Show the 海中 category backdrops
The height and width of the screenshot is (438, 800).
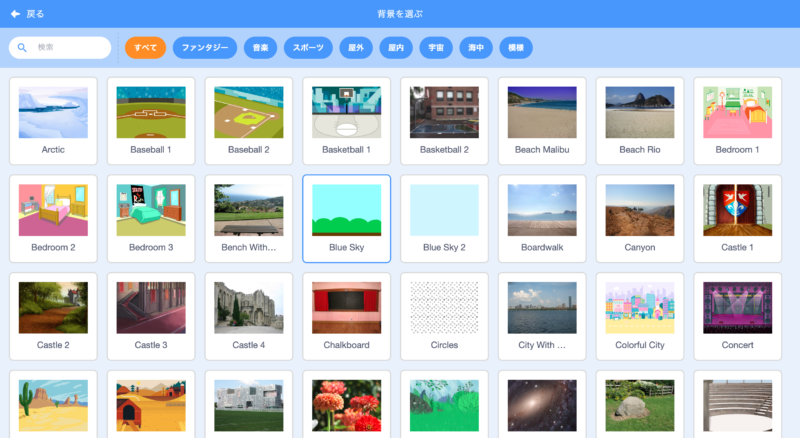click(x=476, y=48)
